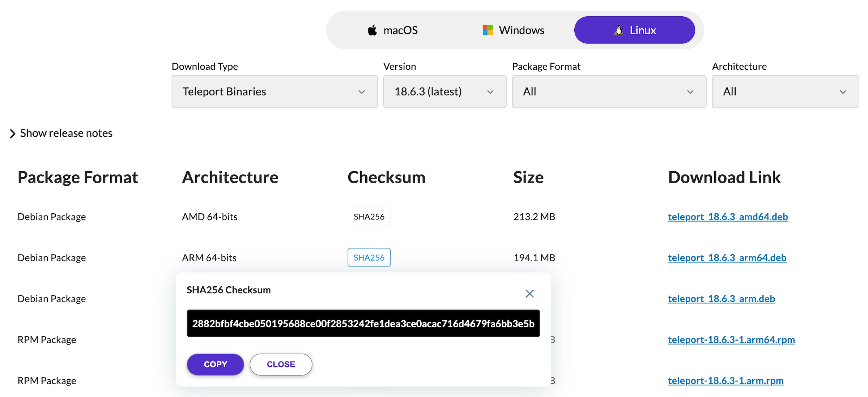
Task: Select the macOS tab with Apple icon
Action: tap(393, 30)
